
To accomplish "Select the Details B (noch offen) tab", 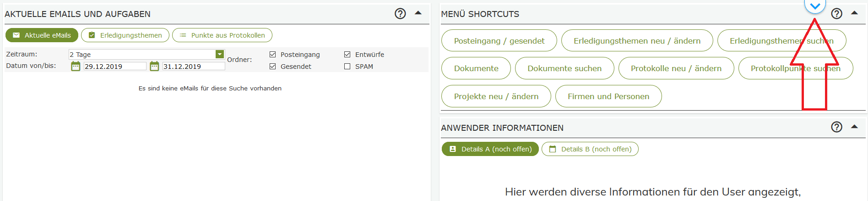I will click(590, 149).
